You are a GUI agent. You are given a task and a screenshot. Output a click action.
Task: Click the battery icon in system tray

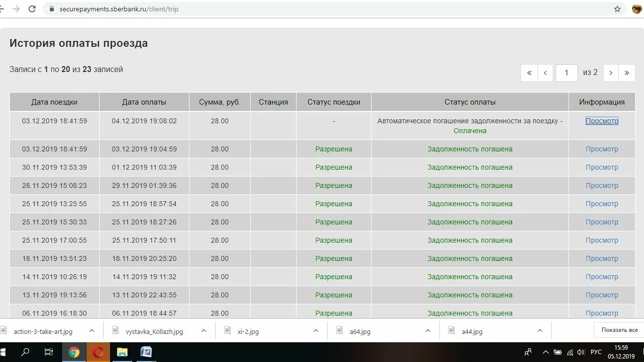[558, 352]
